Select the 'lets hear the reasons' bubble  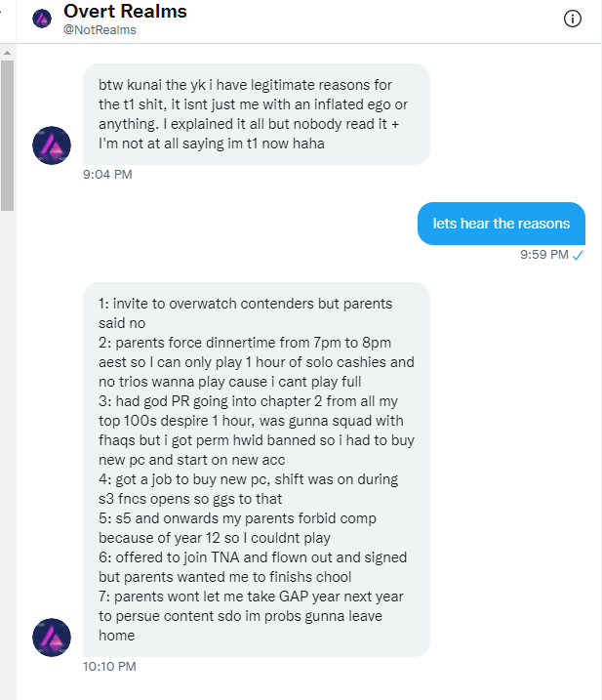coord(502,224)
